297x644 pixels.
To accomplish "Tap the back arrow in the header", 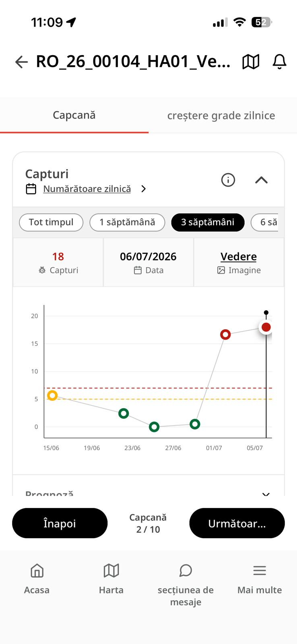I will [21, 62].
